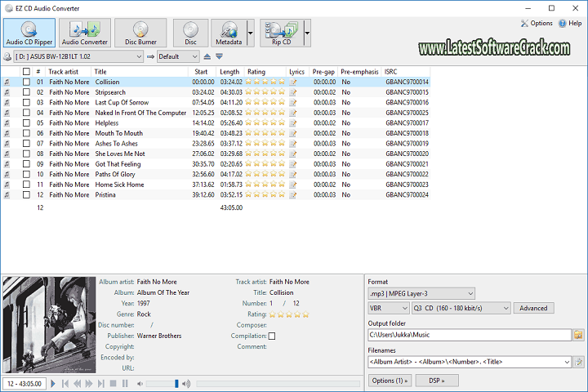The image size is (588, 392).
Task: Sort tracks by Length column header
Action: point(229,72)
